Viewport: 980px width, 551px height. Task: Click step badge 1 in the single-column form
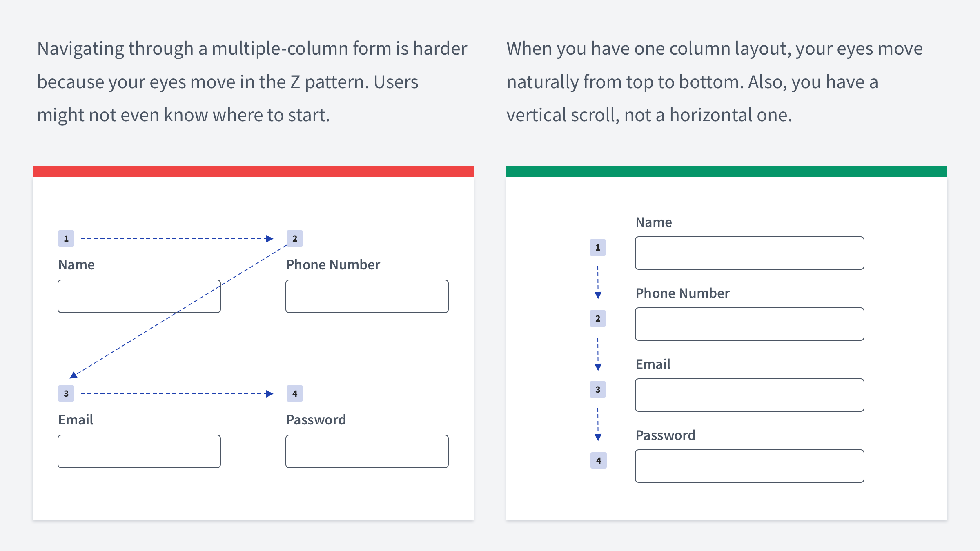point(598,247)
